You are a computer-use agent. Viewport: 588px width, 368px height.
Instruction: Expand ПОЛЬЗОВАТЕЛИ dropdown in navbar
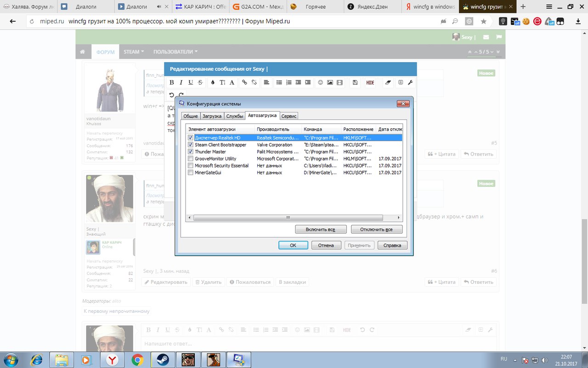coord(175,52)
